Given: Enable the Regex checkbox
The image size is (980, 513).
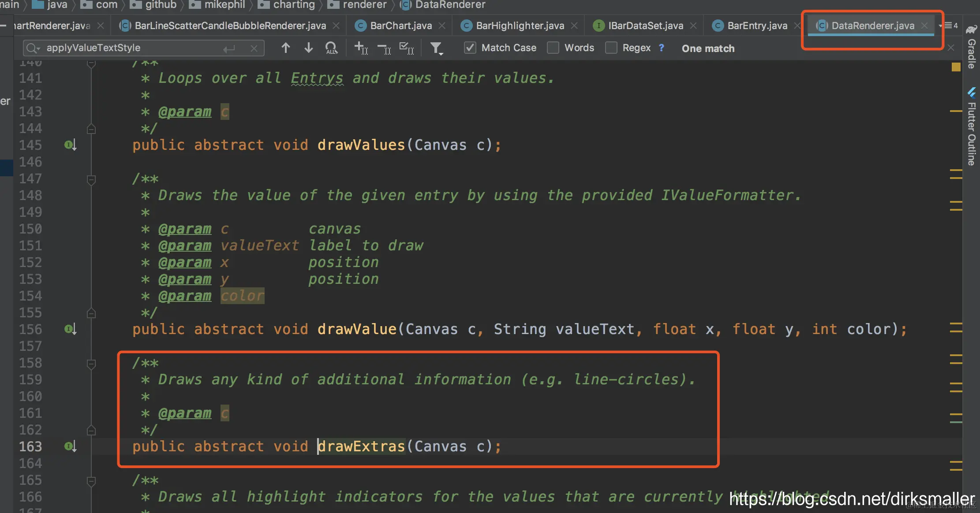Looking at the screenshot, I should 611,48.
